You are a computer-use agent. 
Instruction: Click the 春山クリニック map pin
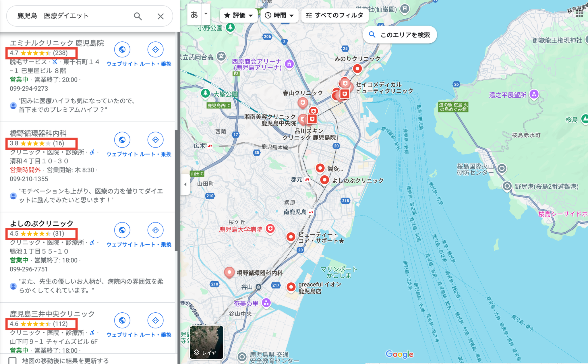303,103
